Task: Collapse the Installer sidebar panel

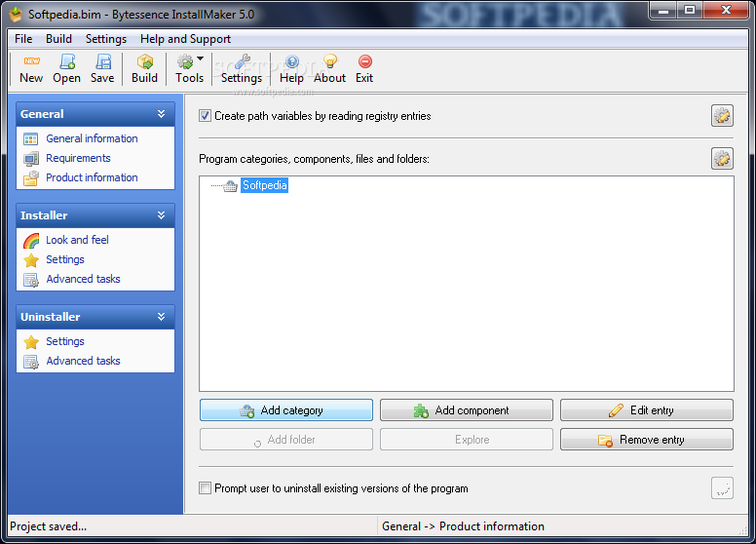Action: (x=161, y=215)
